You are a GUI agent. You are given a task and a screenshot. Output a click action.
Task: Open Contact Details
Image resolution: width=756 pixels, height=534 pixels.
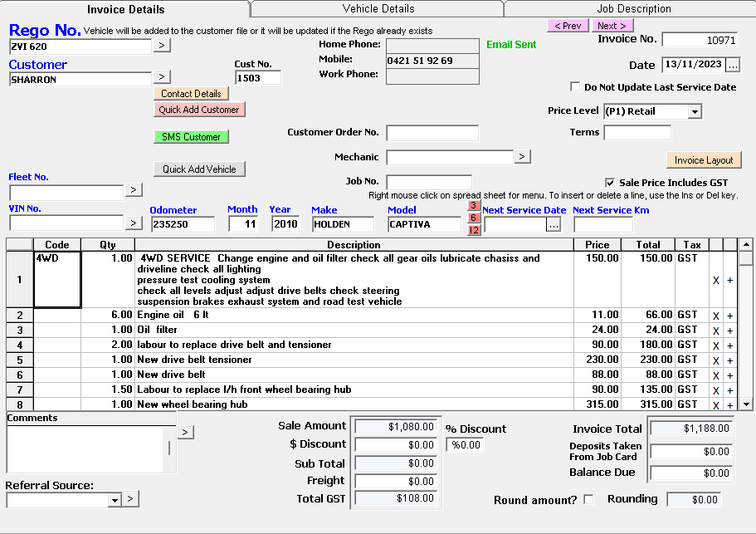(x=191, y=94)
